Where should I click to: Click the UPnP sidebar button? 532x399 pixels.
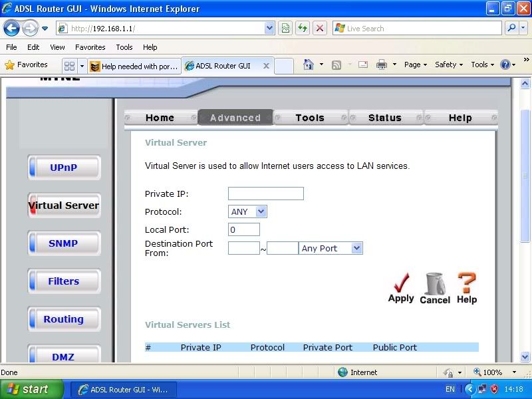coord(64,168)
